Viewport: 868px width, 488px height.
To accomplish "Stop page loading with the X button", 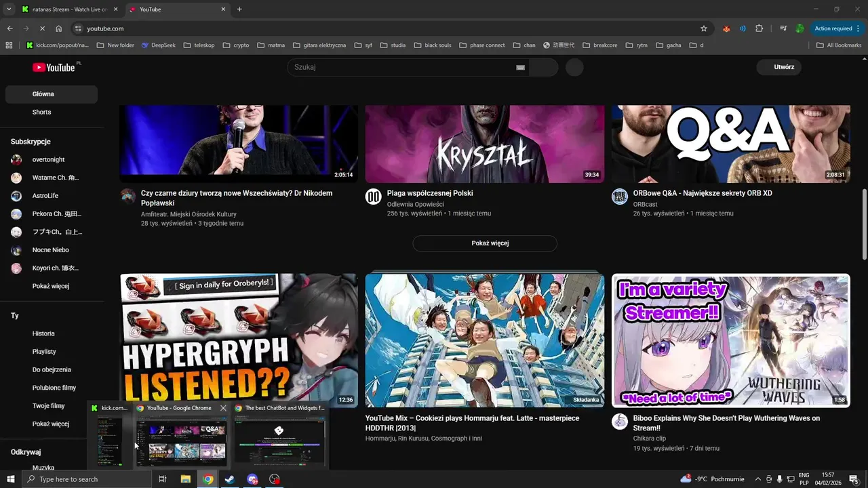I will click(42, 28).
